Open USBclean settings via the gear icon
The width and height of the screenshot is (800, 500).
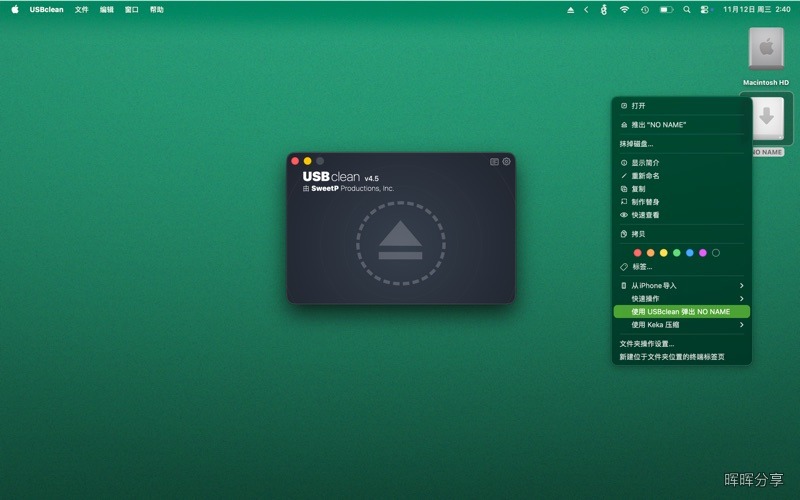(506, 161)
